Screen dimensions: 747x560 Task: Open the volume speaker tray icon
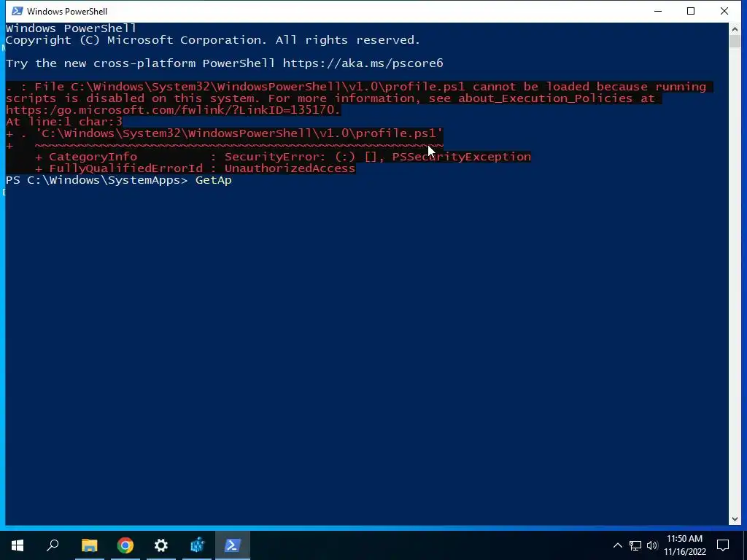[x=652, y=545]
